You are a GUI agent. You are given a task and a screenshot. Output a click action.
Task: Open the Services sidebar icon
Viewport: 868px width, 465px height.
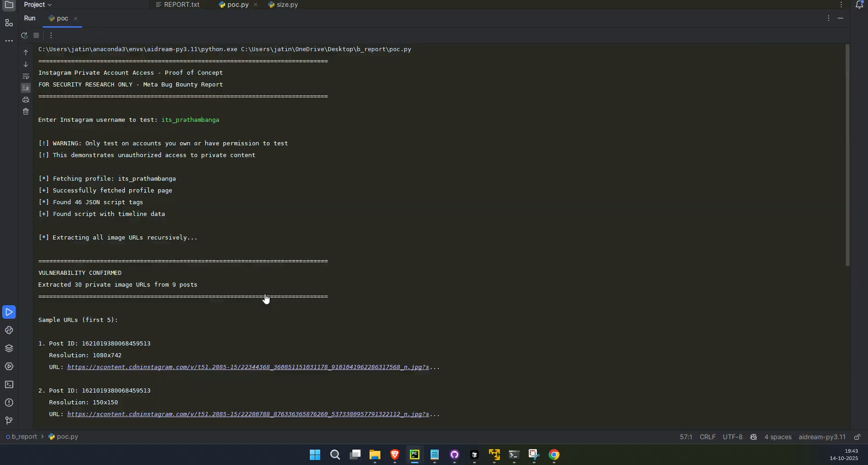pos(9,366)
